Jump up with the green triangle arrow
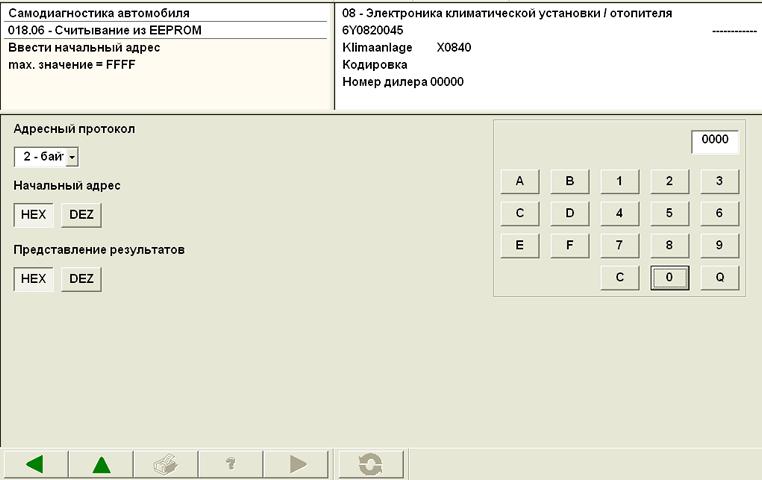The image size is (762, 480). (101, 464)
